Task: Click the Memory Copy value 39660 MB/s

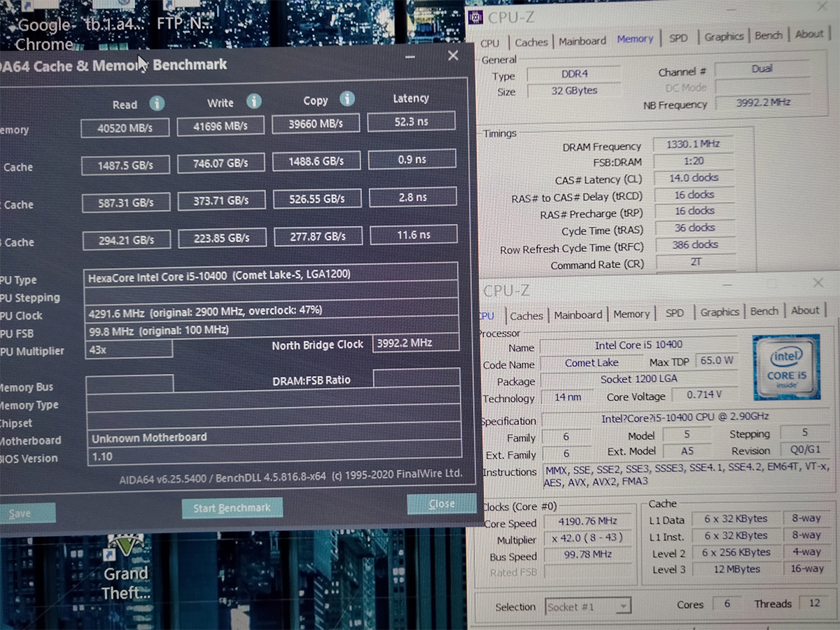Action: click(x=316, y=124)
